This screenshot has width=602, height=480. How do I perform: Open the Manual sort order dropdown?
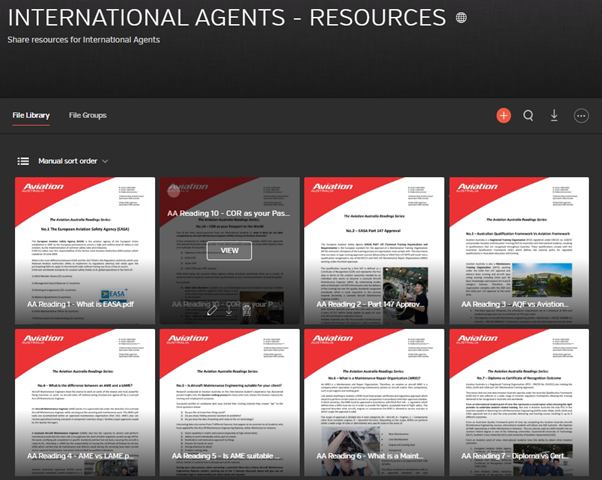coord(73,161)
